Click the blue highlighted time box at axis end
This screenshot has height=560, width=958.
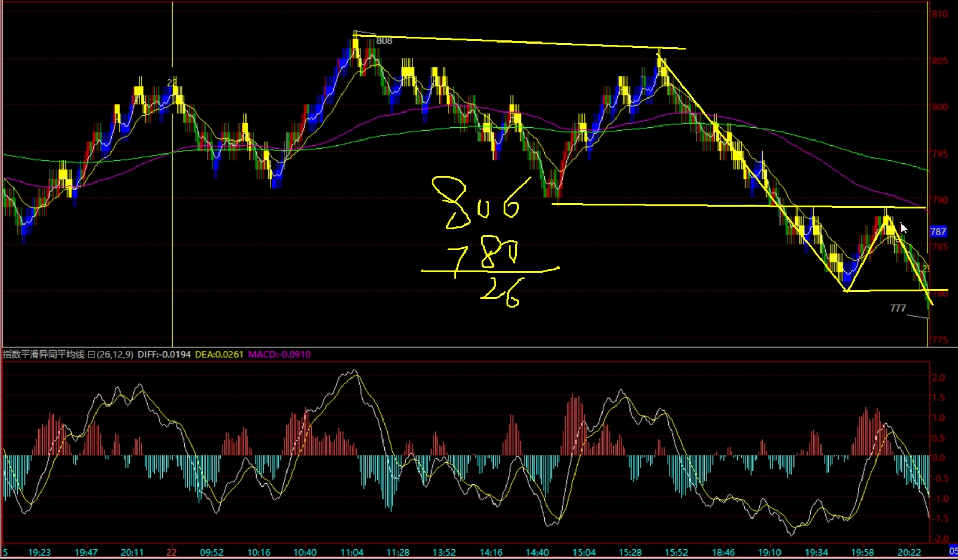tap(953, 551)
